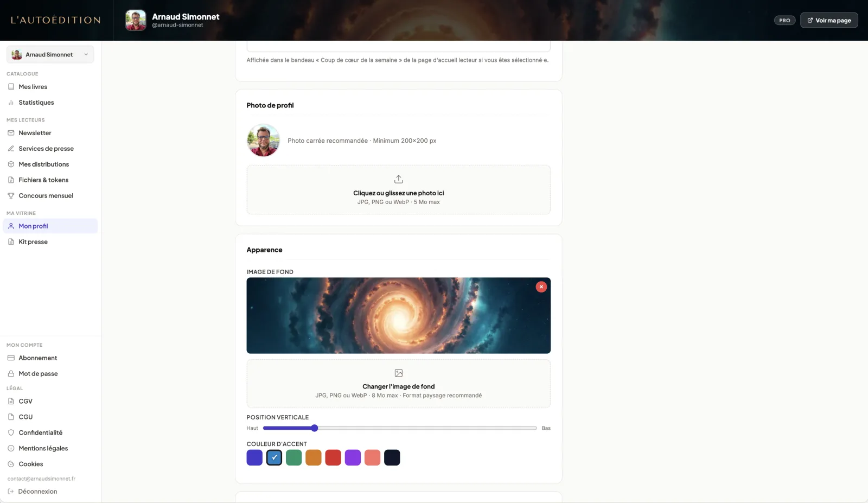Image resolution: width=868 pixels, height=503 pixels.
Task: Click the Mentions légales info icon
Action: point(11,449)
